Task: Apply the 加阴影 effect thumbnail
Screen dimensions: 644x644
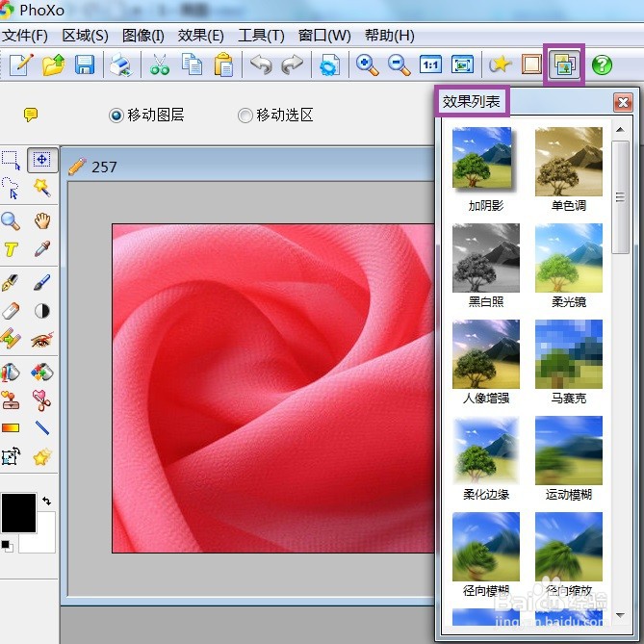Action: pos(485,160)
